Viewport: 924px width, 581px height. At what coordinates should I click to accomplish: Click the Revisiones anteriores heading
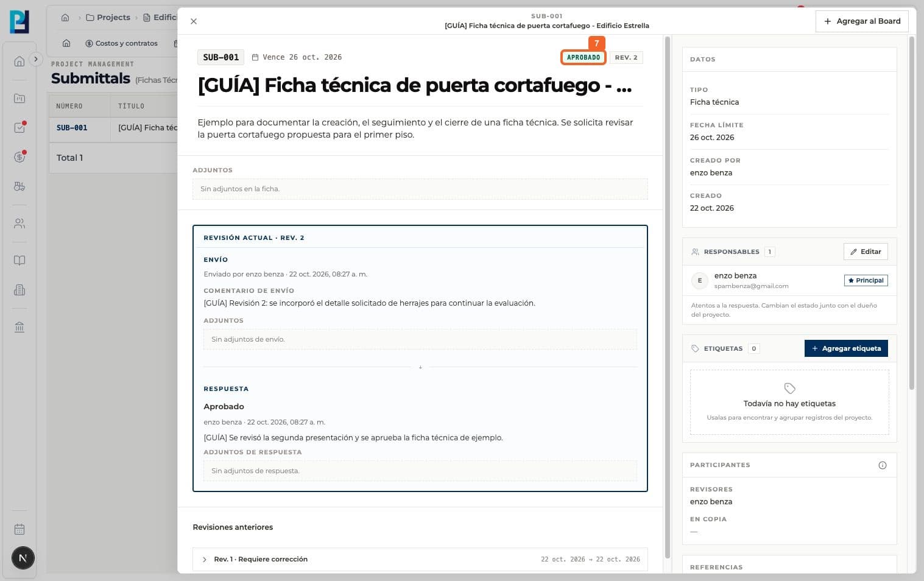coord(233,527)
